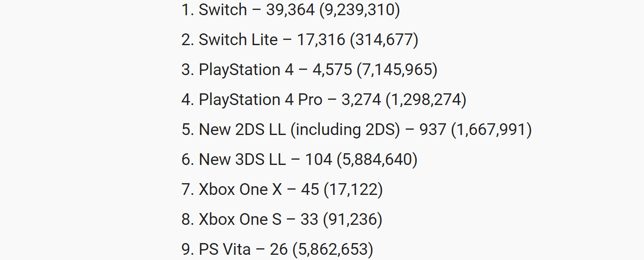The width and height of the screenshot is (644, 260).
Task: Click the weekly figure 39,364
Action: (290, 10)
